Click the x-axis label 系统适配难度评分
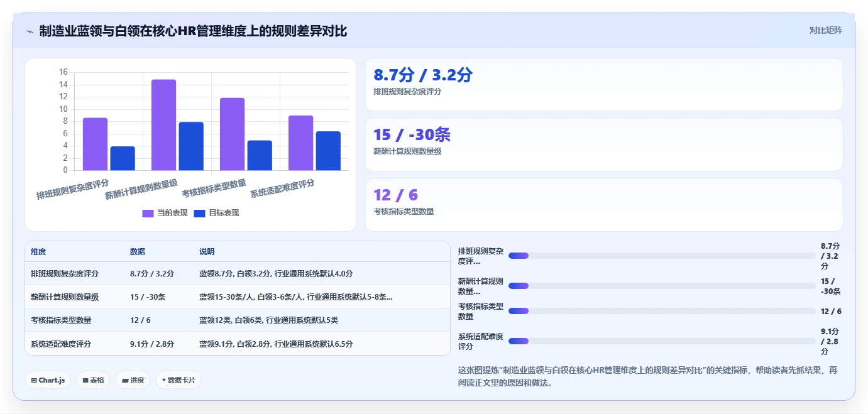This screenshot has height=414, width=868. point(282,188)
